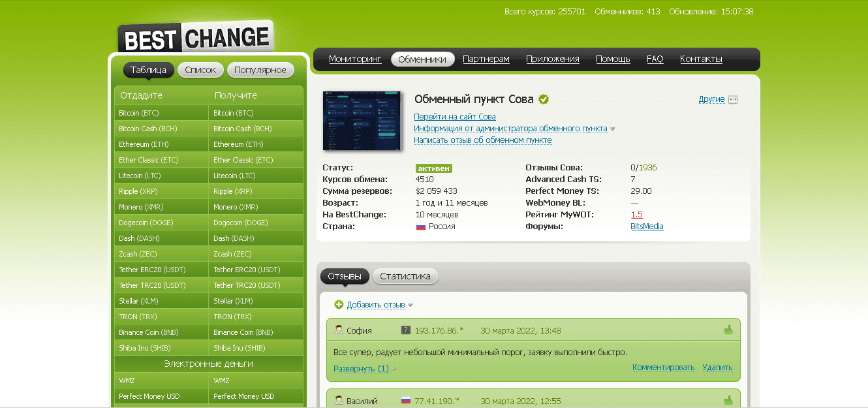Expand the Добавить отзыв form

point(376,305)
